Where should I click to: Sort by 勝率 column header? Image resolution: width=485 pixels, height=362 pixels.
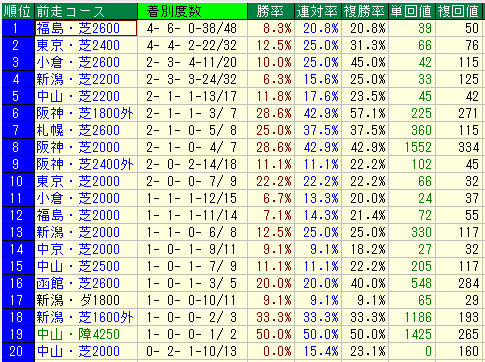(271, 11)
